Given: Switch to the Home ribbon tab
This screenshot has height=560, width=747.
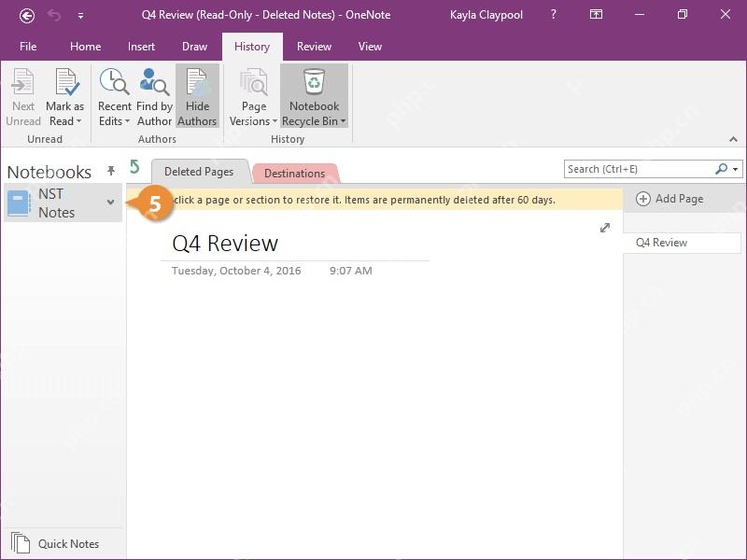Looking at the screenshot, I should pos(85,47).
